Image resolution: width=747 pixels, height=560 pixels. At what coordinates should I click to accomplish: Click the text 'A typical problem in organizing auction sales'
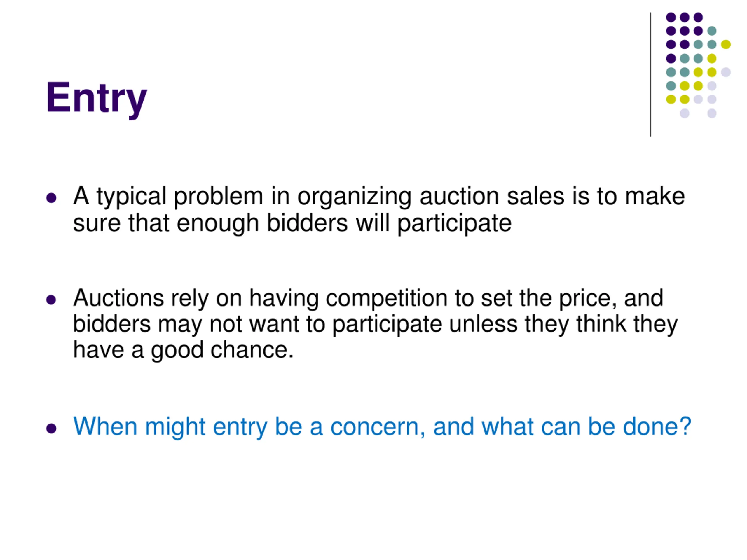pos(319,197)
